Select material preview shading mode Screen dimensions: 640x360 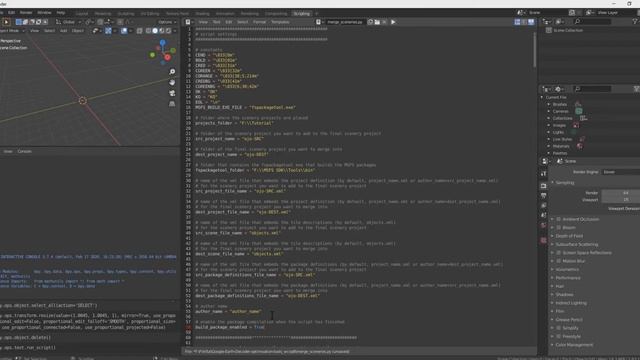pos(162,31)
